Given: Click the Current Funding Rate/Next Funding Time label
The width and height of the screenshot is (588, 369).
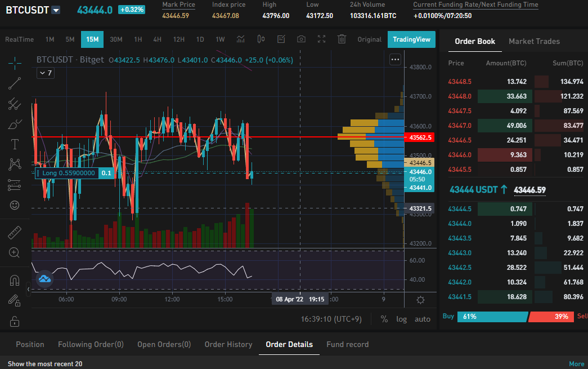Looking at the screenshot, I should pyautogui.click(x=475, y=5).
